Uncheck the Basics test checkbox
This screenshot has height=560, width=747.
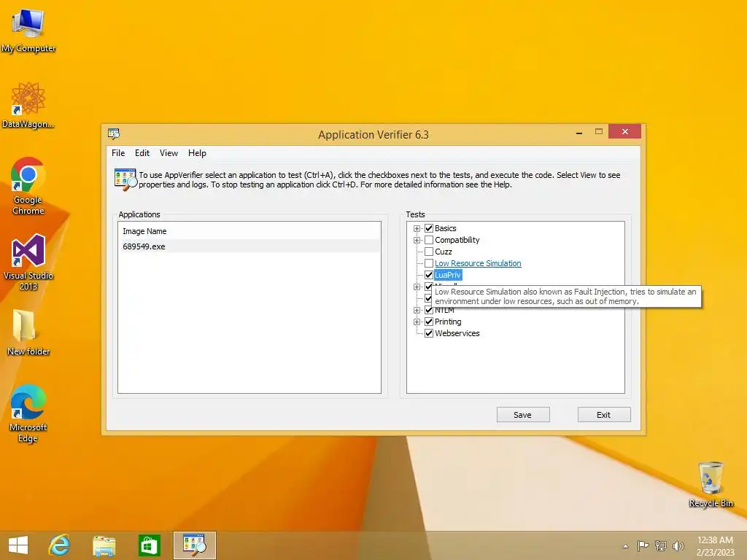click(x=429, y=228)
